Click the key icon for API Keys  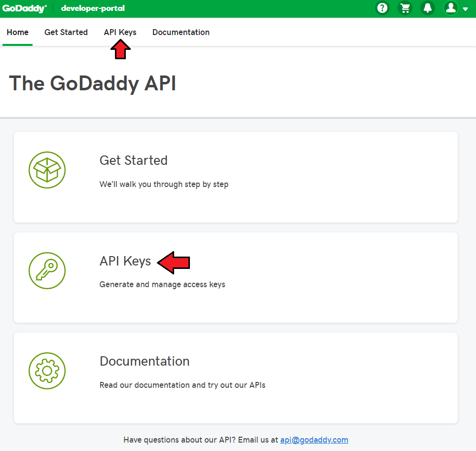47,270
